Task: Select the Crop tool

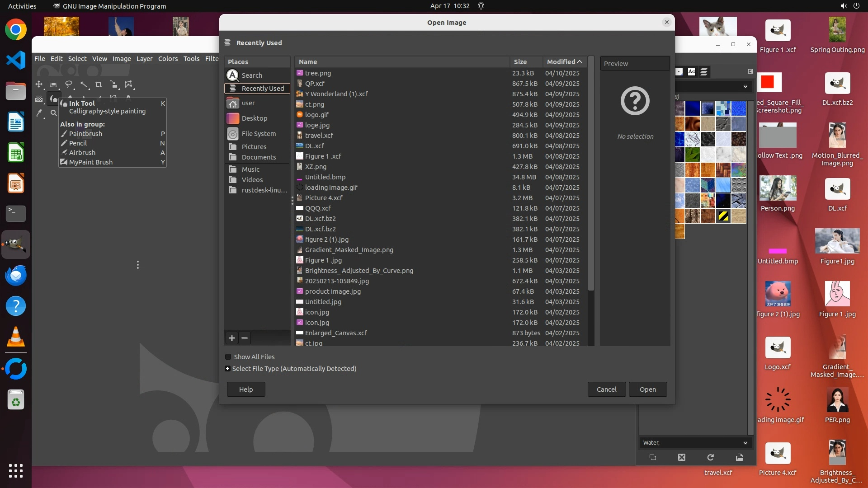Action: pos(98,84)
